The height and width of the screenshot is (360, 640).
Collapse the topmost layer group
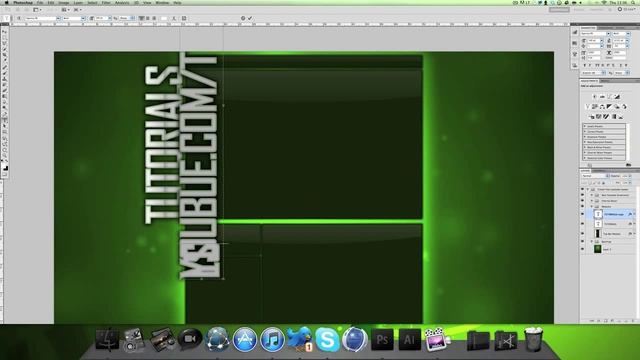pyautogui.click(x=588, y=189)
